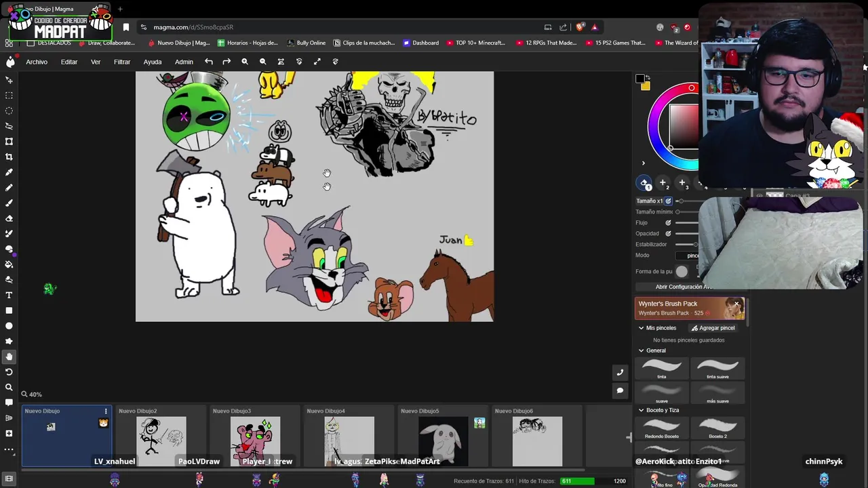The width and height of the screenshot is (868, 488).
Task: Open the Modo blend mode dropdown
Action: click(692, 256)
